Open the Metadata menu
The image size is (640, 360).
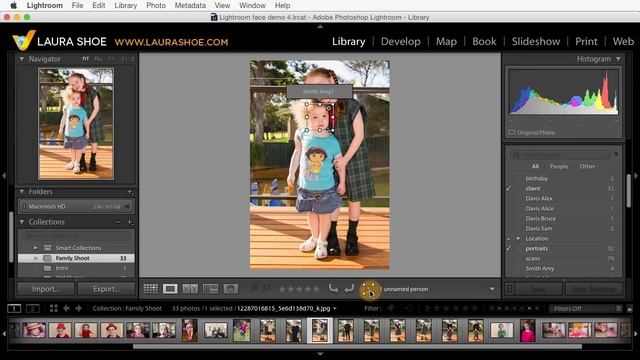point(190,5)
